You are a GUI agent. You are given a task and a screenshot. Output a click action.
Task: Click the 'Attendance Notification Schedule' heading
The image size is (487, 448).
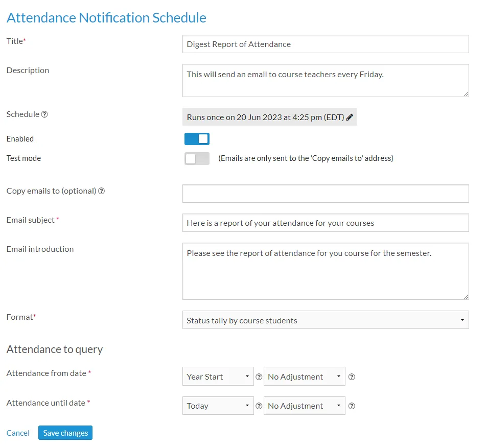click(106, 18)
